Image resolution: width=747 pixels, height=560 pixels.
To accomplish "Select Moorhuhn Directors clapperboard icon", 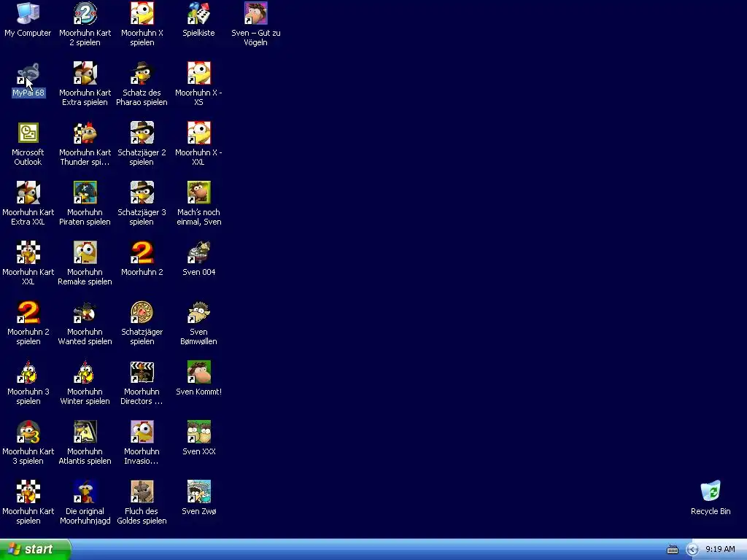I will (142, 372).
